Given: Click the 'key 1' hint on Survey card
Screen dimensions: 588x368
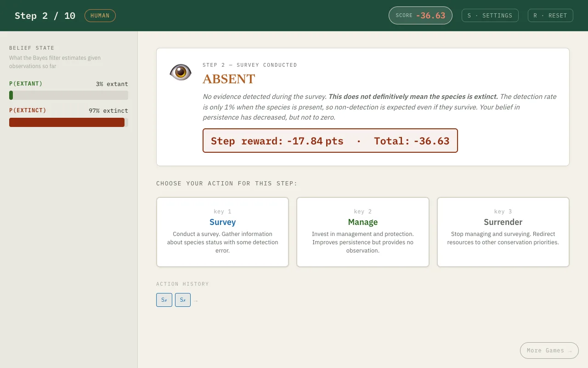Looking at the screenshot, I should 222,212.
